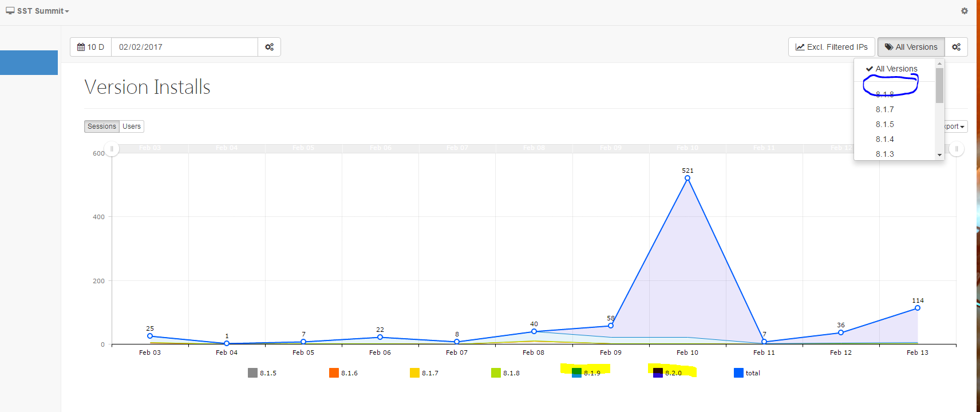The image size is (980, 412).
Task: Expand the Export dropdown
Action: [954, 126]
